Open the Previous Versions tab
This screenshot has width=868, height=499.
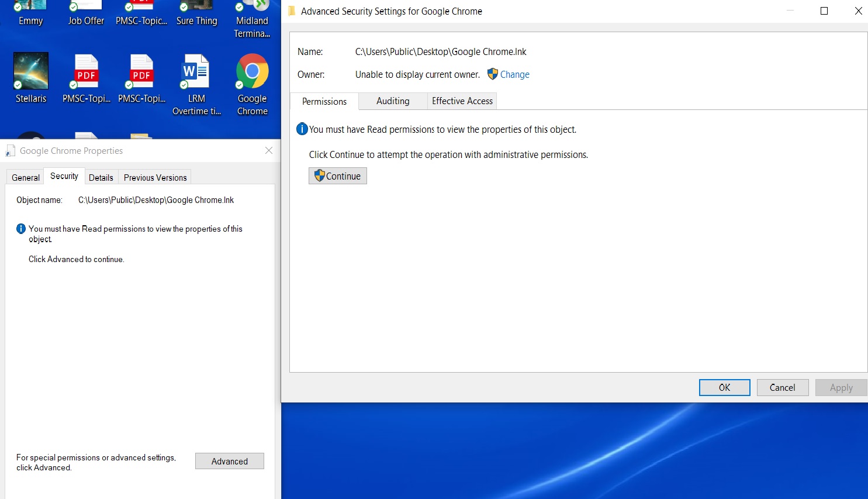(155, 177)
